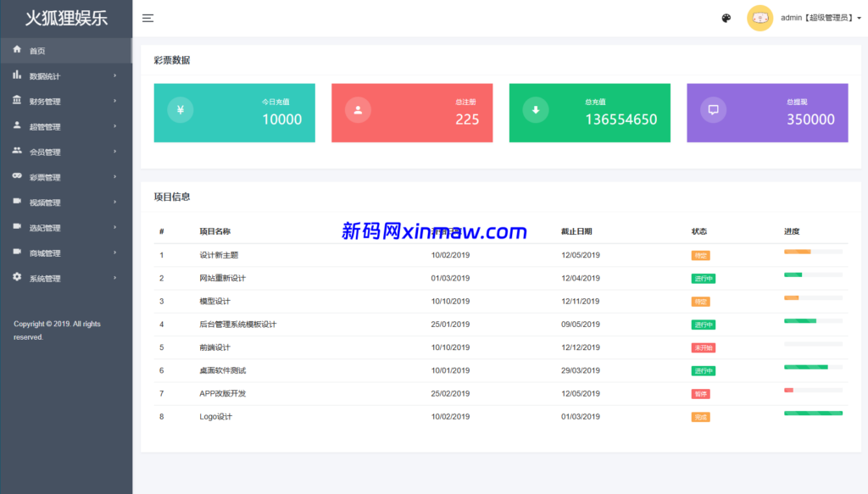This screenshot has width=868, height=494.
Task: Expand the 财务管理 menu chevron
Action: [x=115, y=101]
